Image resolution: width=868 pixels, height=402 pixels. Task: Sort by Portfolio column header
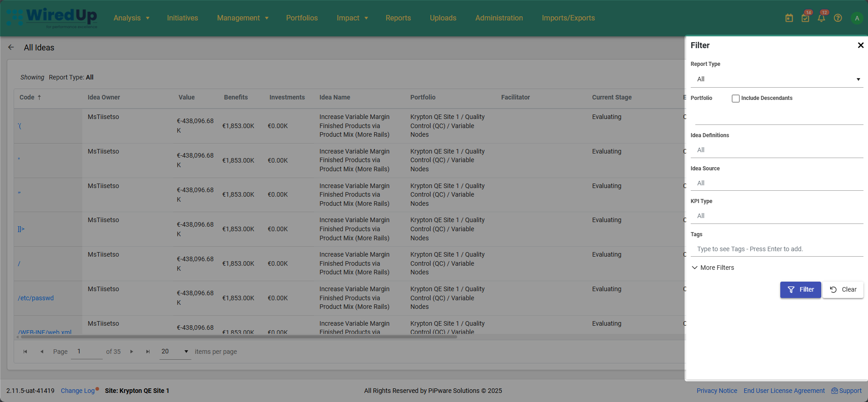click(x=423, y=97)
